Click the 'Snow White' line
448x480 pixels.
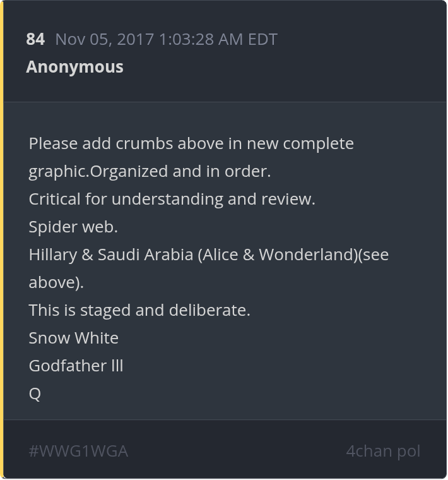(74, 338)
